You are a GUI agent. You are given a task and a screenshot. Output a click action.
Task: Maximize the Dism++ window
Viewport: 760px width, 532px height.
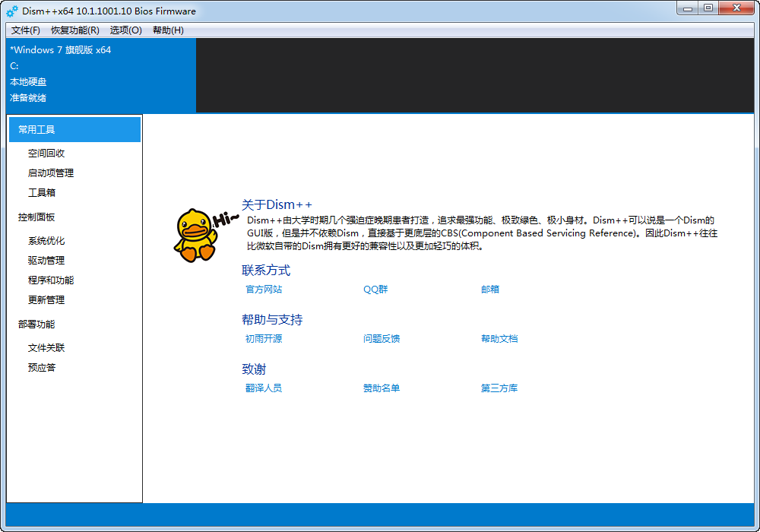[708, 8]
